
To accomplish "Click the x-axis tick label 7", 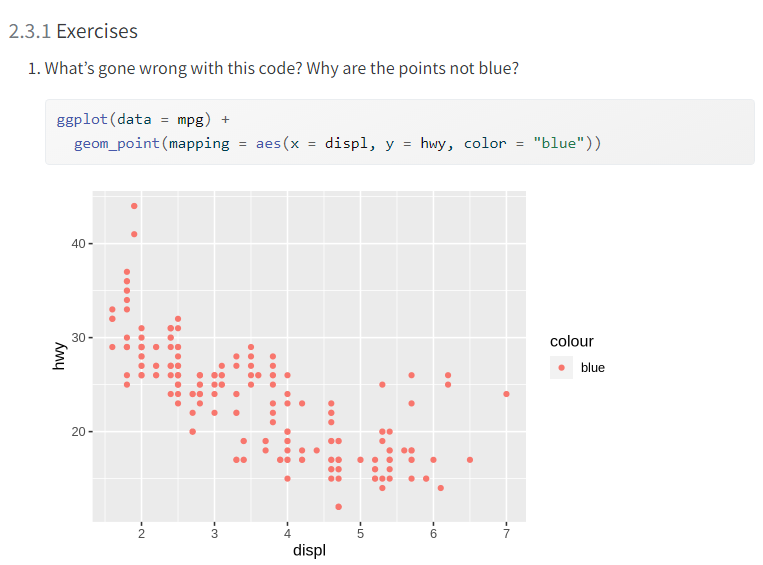I will pos(506,532).
